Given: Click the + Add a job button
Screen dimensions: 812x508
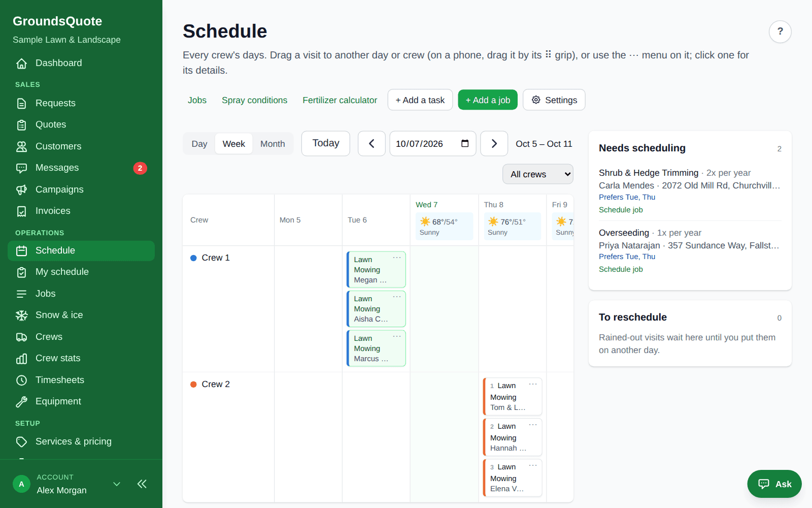Looking at the screenshot, I should 488,100.
